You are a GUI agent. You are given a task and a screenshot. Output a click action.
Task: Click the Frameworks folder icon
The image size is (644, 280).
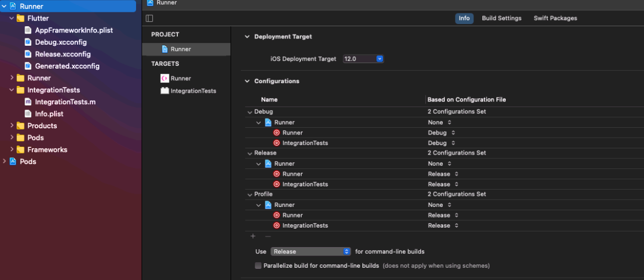point(21,149)
